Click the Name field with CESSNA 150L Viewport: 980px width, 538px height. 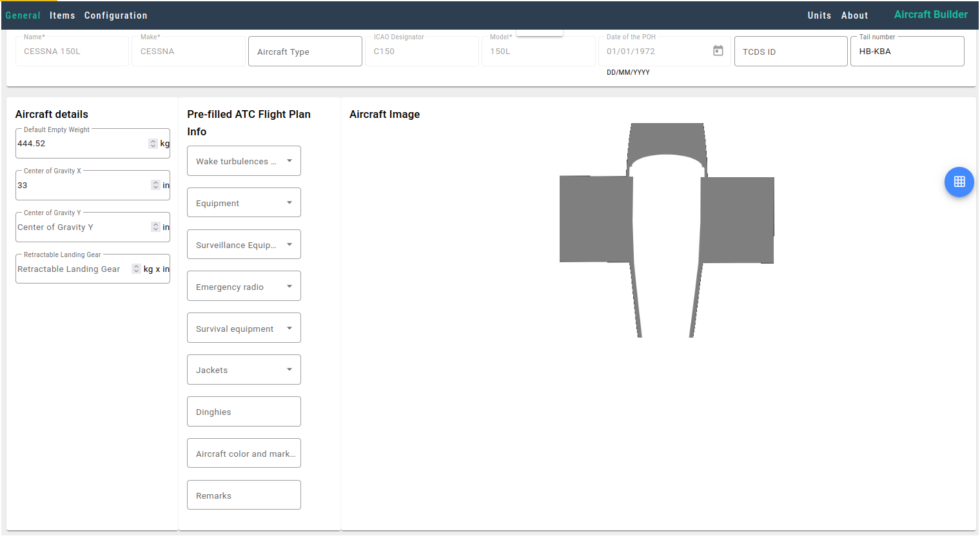point(72,51)
